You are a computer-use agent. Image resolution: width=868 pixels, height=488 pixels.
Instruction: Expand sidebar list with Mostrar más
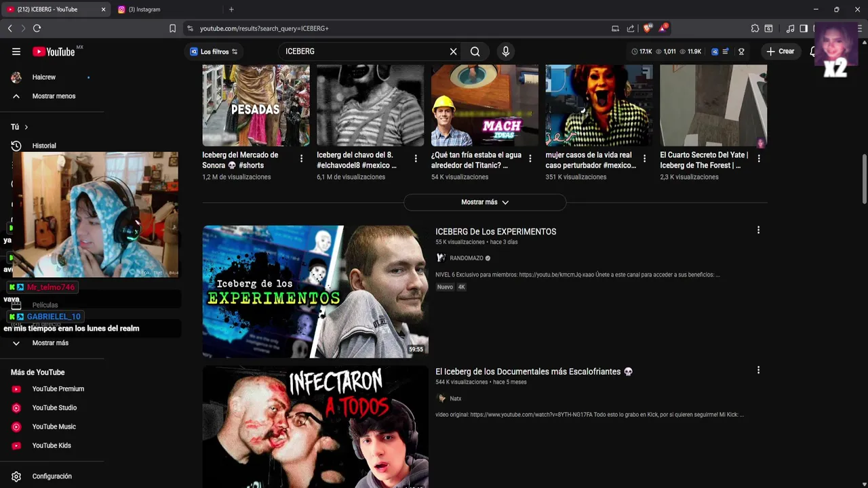[x=50, y=343]
